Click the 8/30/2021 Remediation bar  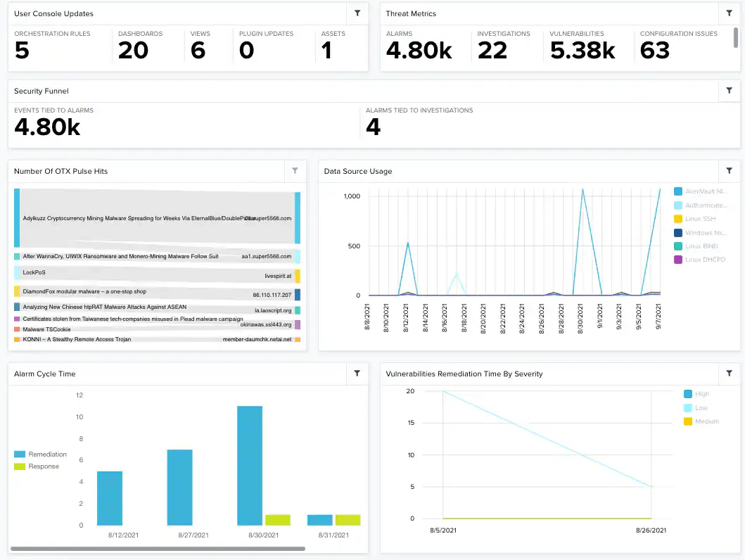pyautogui.click(x=250, y=466)
